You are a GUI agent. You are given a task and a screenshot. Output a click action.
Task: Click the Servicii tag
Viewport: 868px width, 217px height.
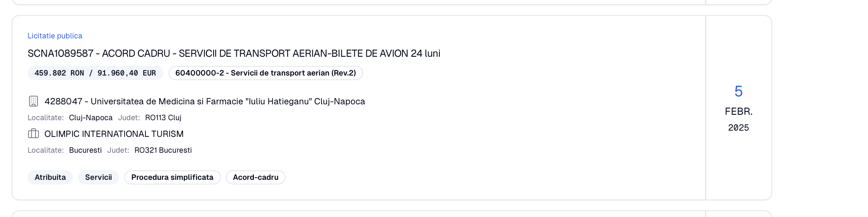click(98, 177)
